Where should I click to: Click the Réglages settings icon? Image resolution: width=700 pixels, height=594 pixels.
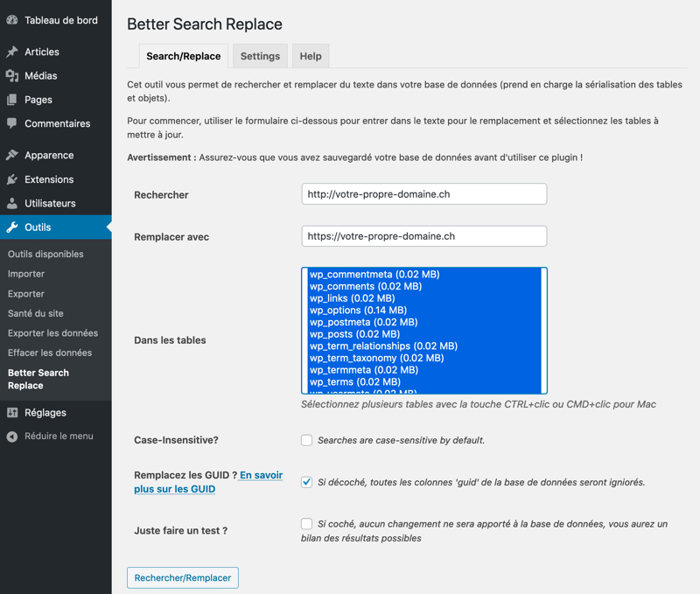(12, 413)
